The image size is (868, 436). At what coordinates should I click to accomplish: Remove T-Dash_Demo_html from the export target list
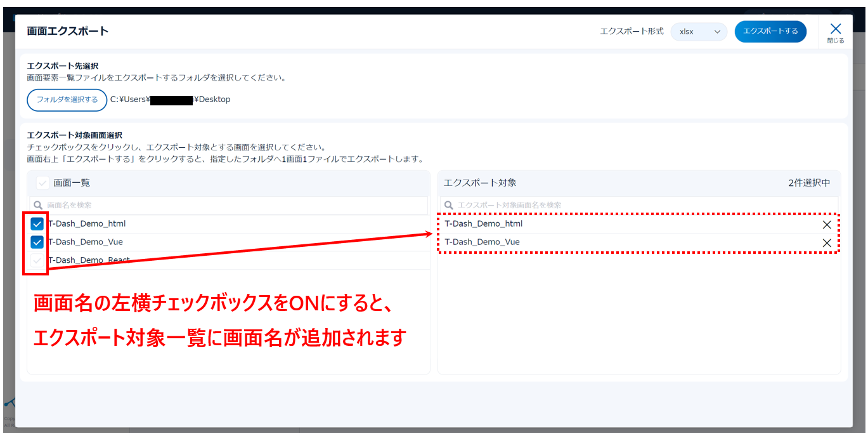(826, 225)
